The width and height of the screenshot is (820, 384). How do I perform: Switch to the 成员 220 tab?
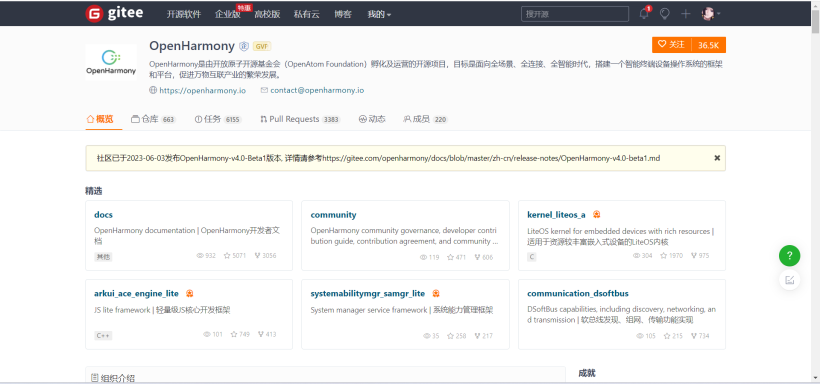[426, 119]
